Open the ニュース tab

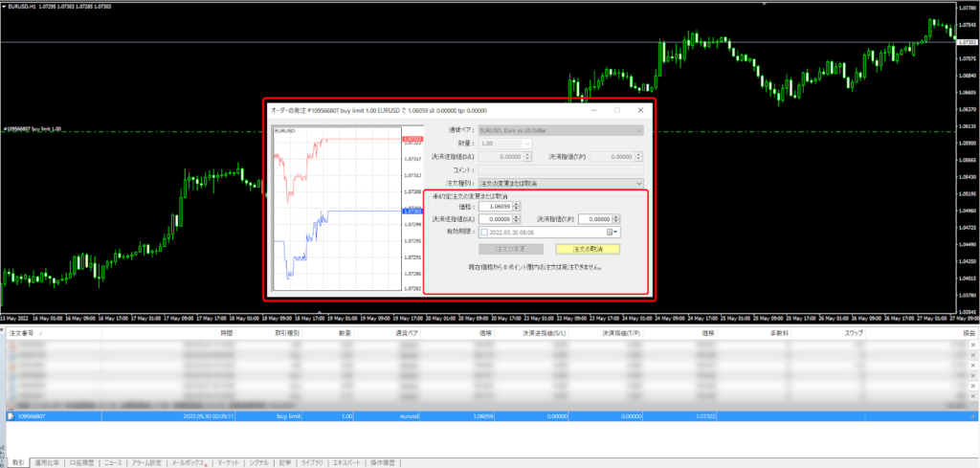coord(113,463)
